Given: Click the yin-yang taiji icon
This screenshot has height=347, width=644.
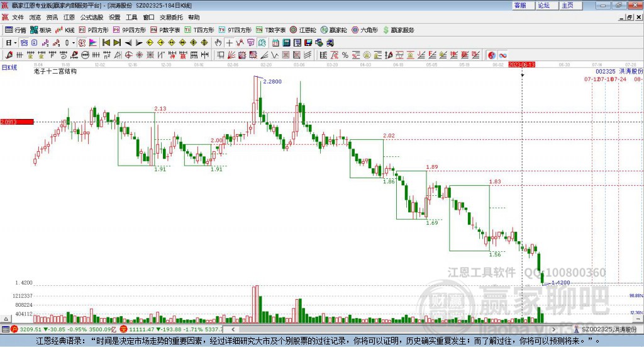Looking at the screenshot, I should (x=492, y=55).
